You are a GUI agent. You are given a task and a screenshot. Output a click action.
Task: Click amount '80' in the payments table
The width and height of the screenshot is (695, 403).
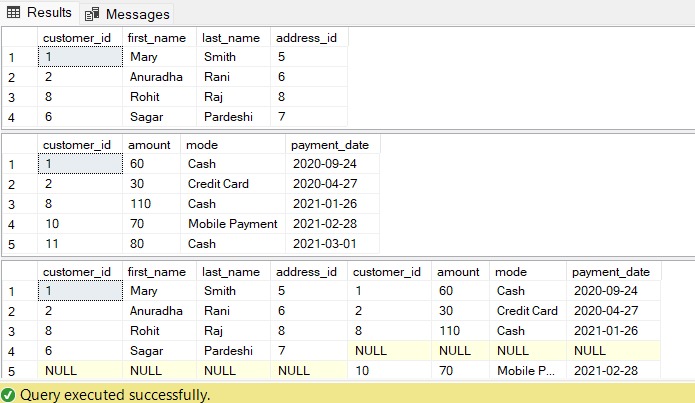(152, 243)
